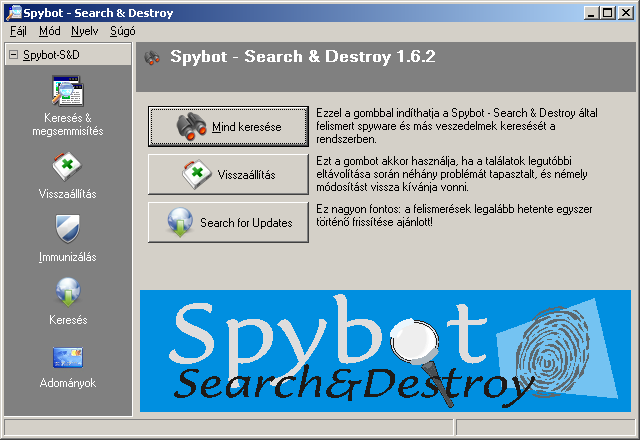The width and height of the screenshot is (640, 440).
Task: Click the binoculars icon in header bar
Action: click(x=152, y=58)
